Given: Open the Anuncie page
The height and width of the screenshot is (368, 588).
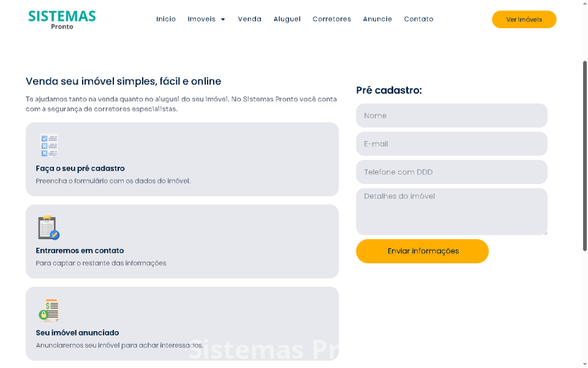Looking at the screenshot, I should point(377,19).
